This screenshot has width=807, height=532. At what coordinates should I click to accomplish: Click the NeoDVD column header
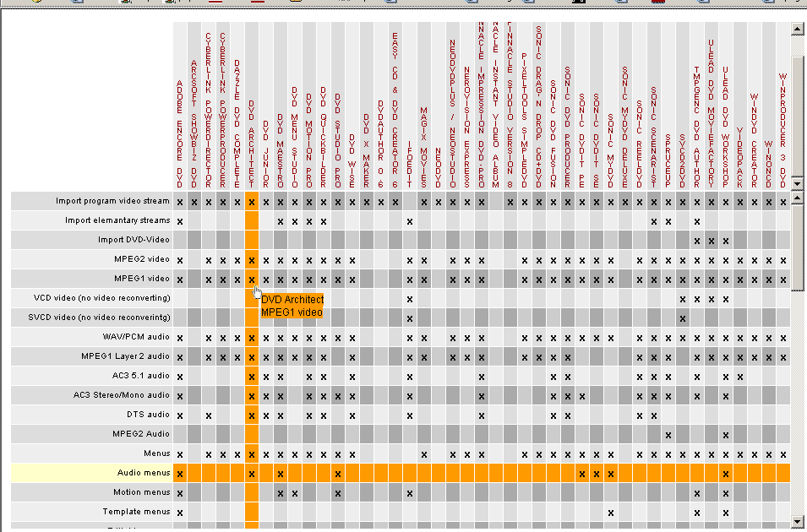coord(439,168)
